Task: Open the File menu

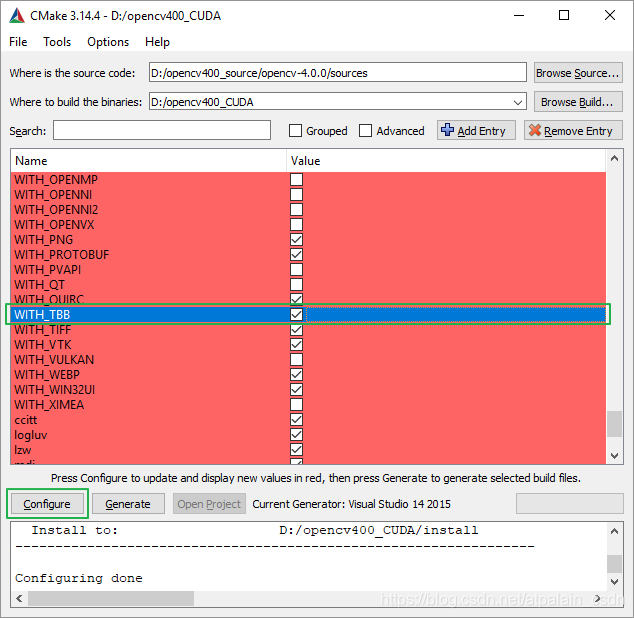Action: click(x=18, y=42)
